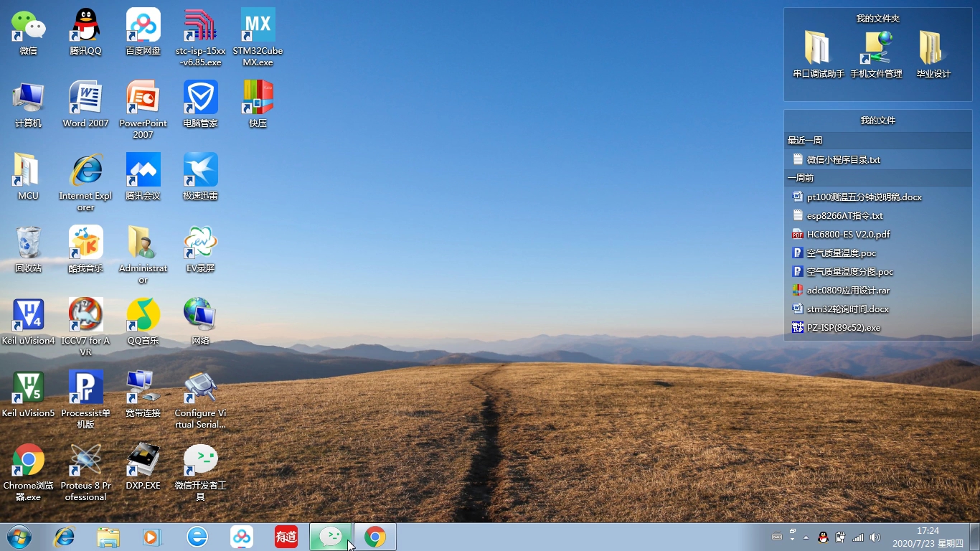This screenshot has height=551, width=980.
Task: Open the media player taskbar icon
Action: pyautogui.click(x=152, y=537)
